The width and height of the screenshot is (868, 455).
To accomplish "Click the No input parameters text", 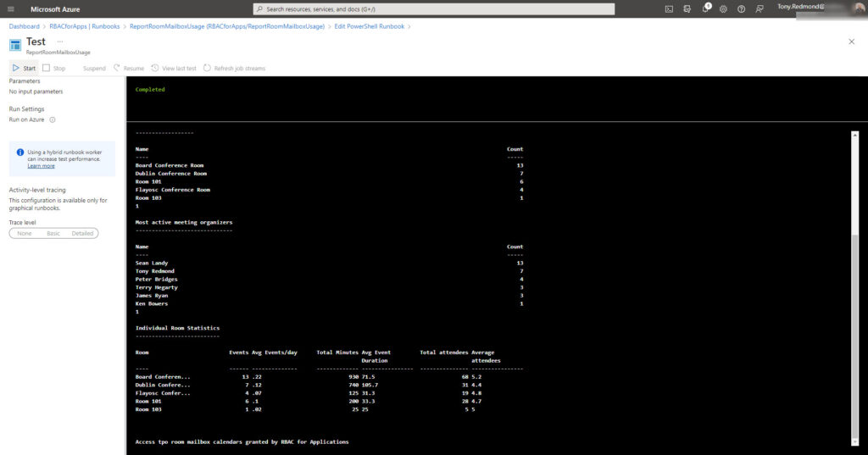I will coord(36,92).
